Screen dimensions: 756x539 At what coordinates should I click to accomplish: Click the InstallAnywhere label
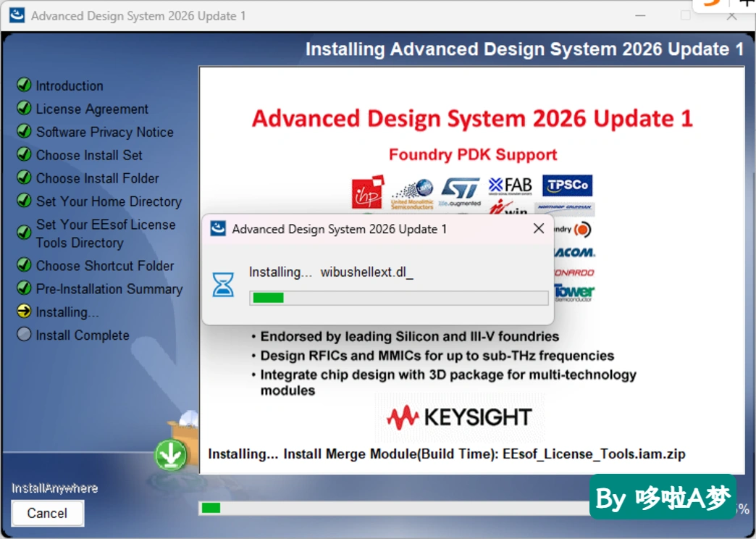(54, 488)
